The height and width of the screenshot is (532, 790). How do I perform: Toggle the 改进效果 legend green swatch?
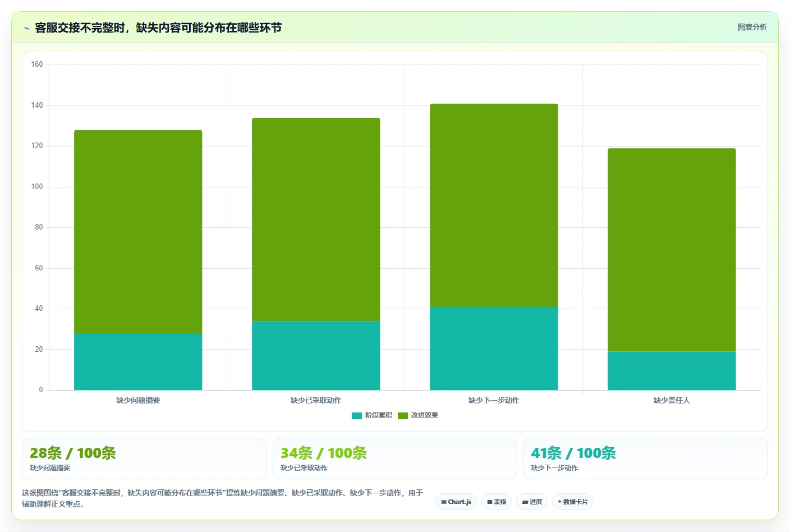click(x=402, y=416)
